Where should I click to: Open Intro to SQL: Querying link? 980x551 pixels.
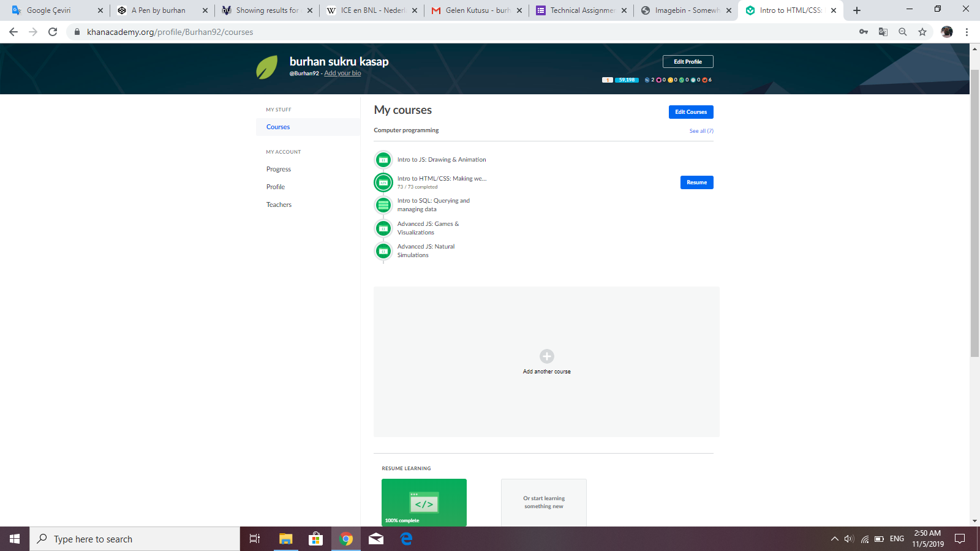pyautogui.click(x=434, y=205)
